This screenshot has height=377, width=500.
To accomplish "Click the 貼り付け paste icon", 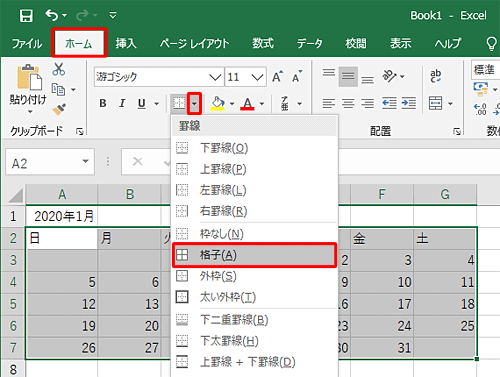I will click(29, 77).
